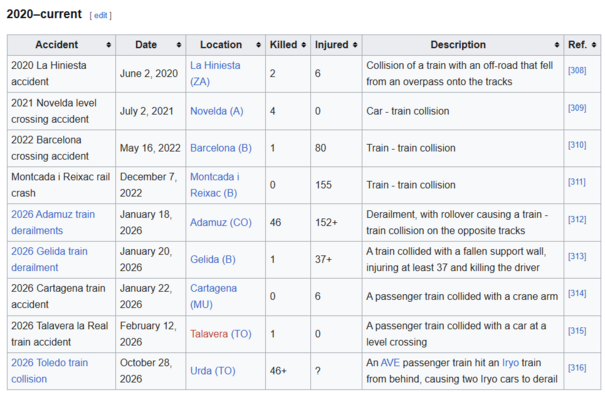Viewport: 605px width, 400px height.
Task: Jump to reference [308]
Action: [x=577, y=71]
